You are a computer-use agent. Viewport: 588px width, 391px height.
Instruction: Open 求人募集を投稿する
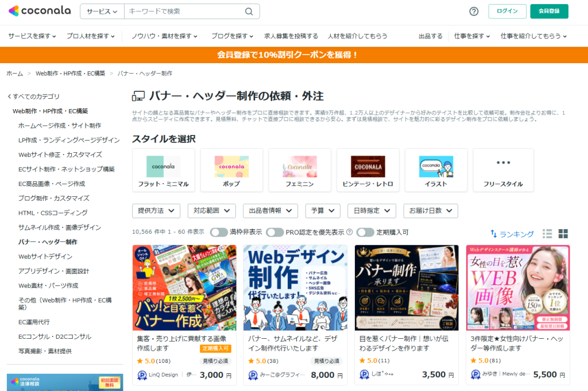[x=291, y=36]
